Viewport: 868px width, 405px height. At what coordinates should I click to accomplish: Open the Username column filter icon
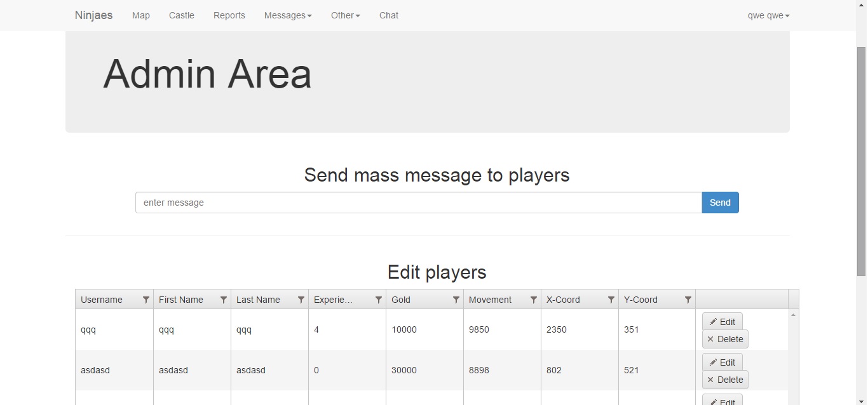pos(146,300)
